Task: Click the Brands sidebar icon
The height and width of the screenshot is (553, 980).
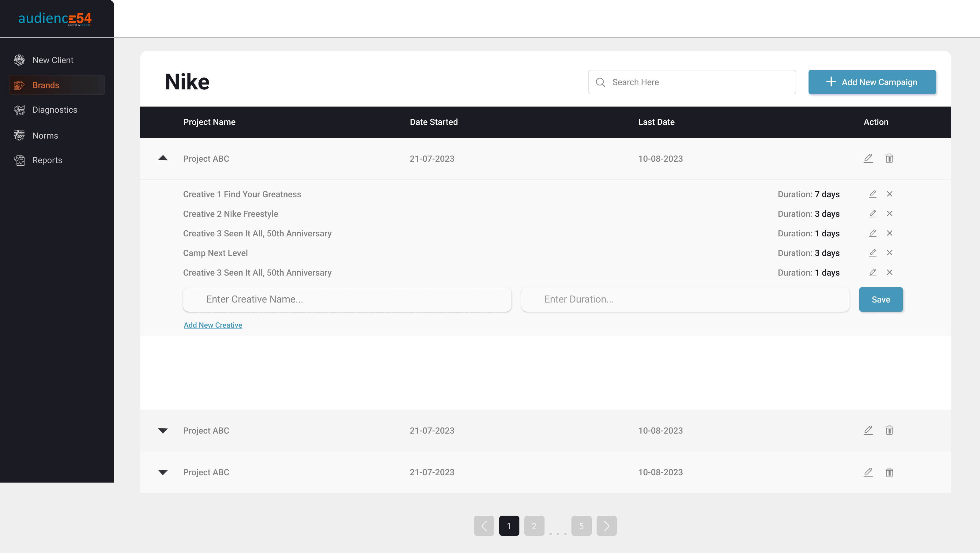Action: [19, 85]
